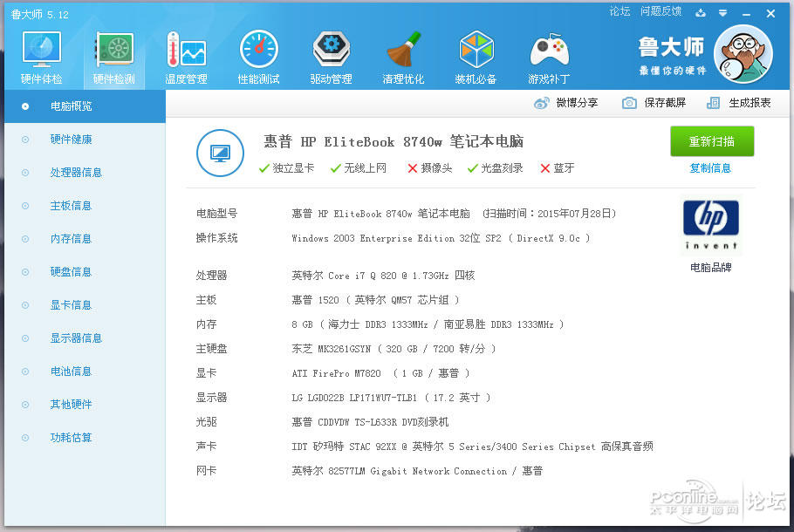
Task: Click the 8 GB DDR3 memory text
Action: click(428, 324)
